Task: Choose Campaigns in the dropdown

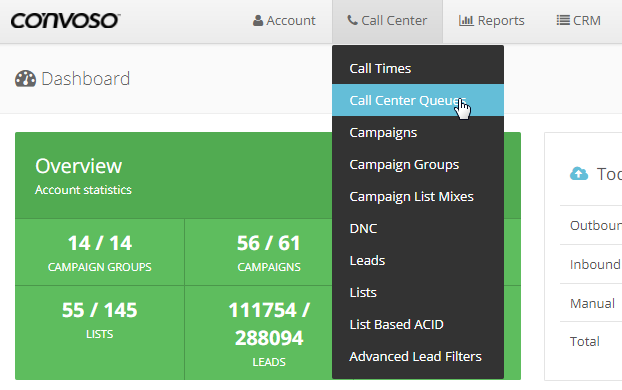Action: pos(418,132)
